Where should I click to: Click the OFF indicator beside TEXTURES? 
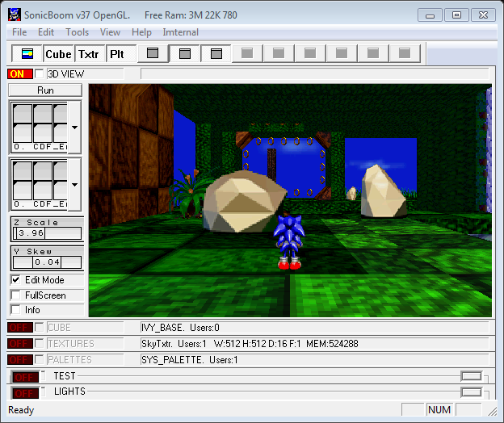pyautogui.click(x=19, y=344)
